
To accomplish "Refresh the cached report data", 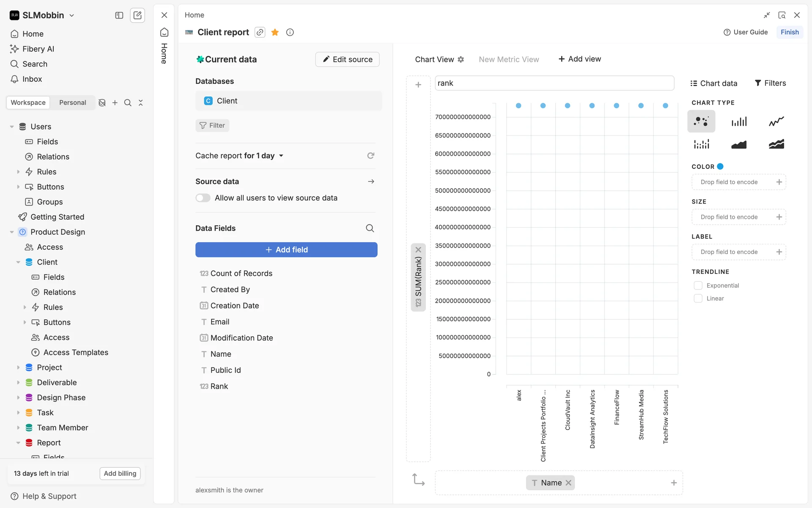I will pos(370,156).
